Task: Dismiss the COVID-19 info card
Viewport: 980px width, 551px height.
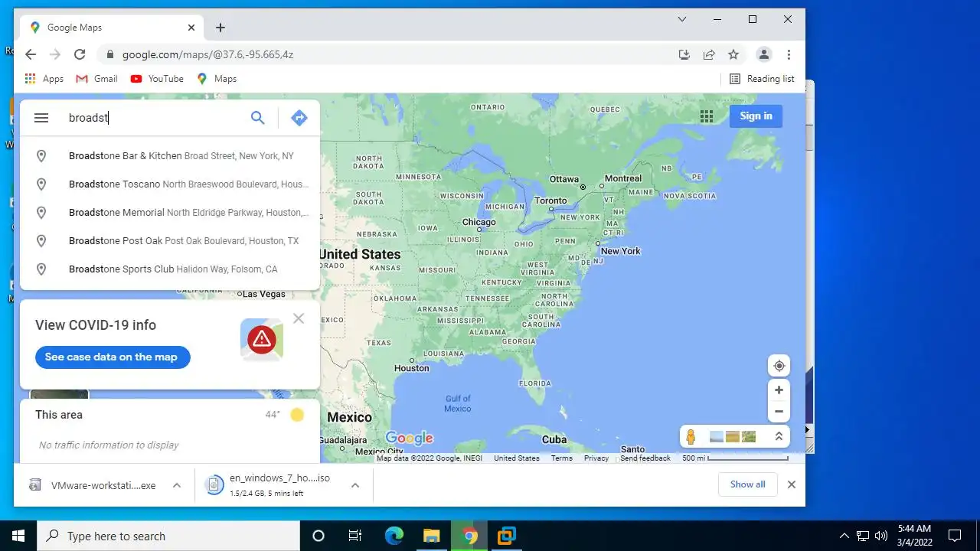Action: tap(299, 318)
